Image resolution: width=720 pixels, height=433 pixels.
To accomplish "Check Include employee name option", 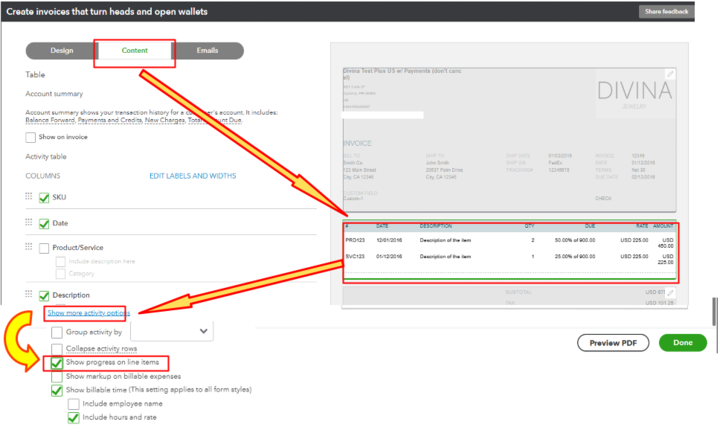I will pyautogui.click(x=73, y=404).
